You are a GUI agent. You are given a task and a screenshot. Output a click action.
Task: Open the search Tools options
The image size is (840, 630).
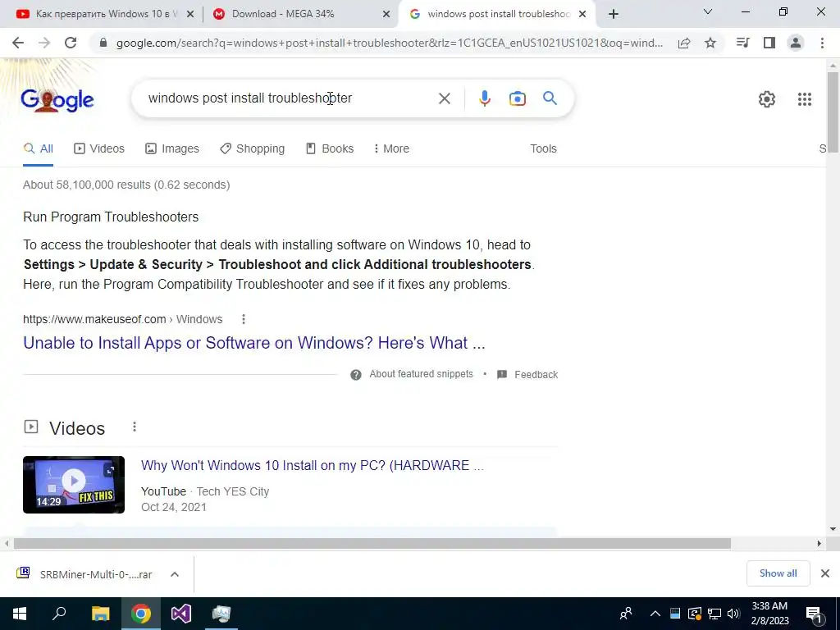click(x=543, y=149)
